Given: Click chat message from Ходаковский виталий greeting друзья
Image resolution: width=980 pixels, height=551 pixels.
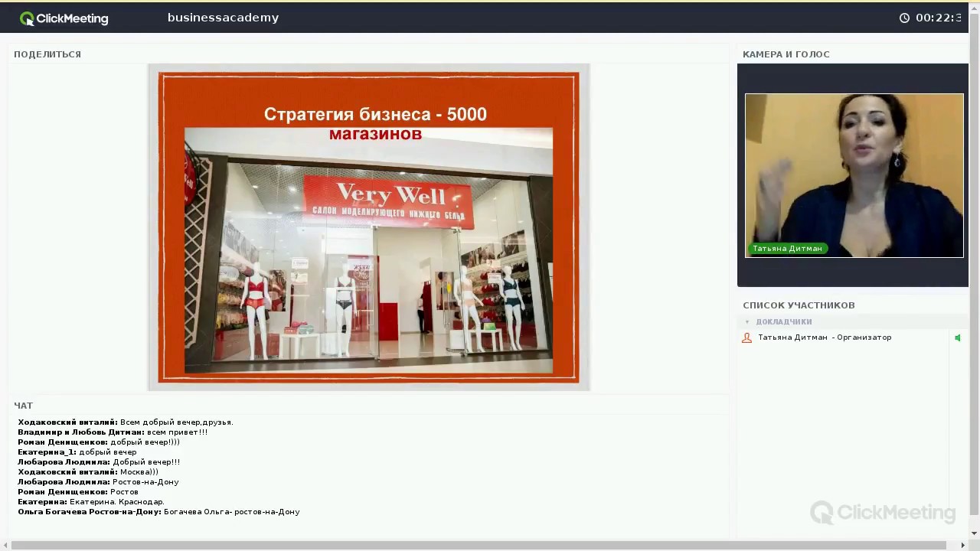Looking at the screenshot, I should [126, 422].
